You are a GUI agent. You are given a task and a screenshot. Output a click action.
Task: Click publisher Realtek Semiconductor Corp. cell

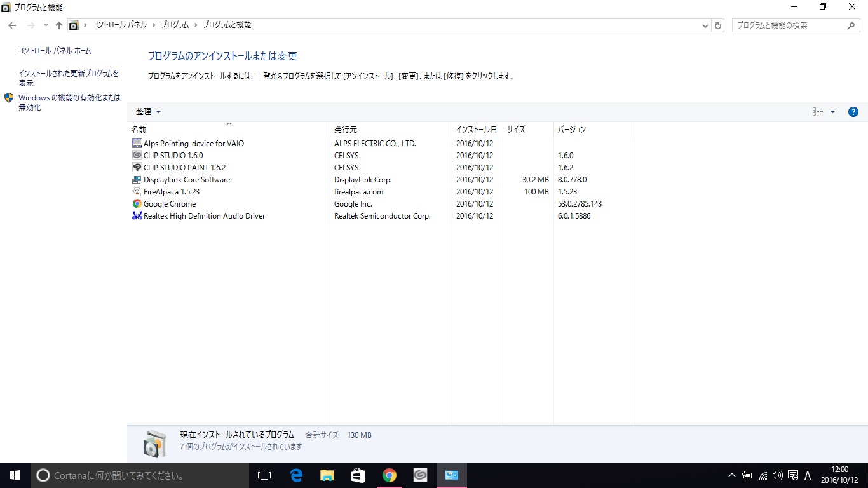[x=383, y=216]
